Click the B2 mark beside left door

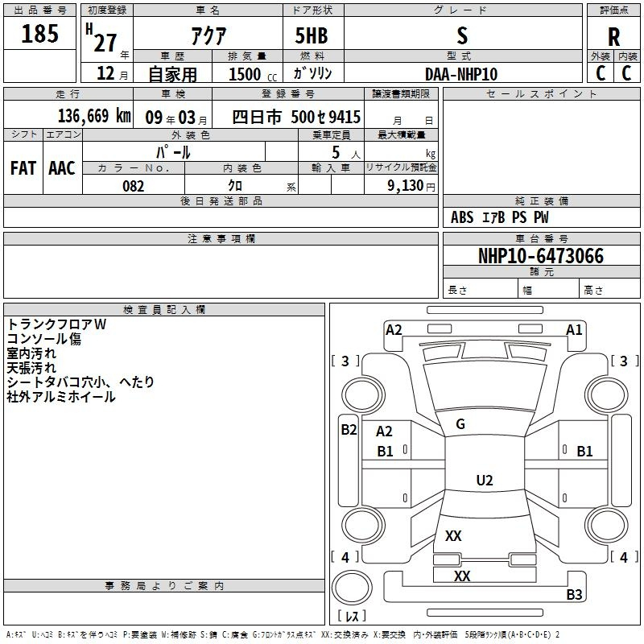pos(348,430)
